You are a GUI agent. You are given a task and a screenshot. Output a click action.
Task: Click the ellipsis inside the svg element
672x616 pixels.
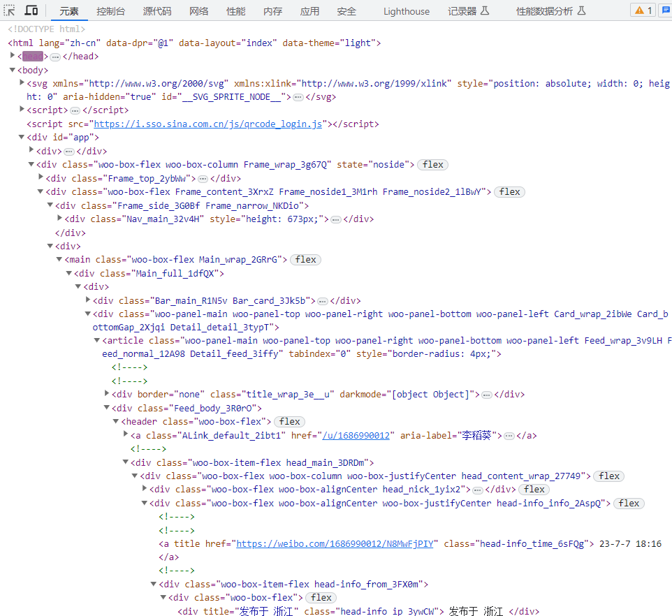[298, 96]
